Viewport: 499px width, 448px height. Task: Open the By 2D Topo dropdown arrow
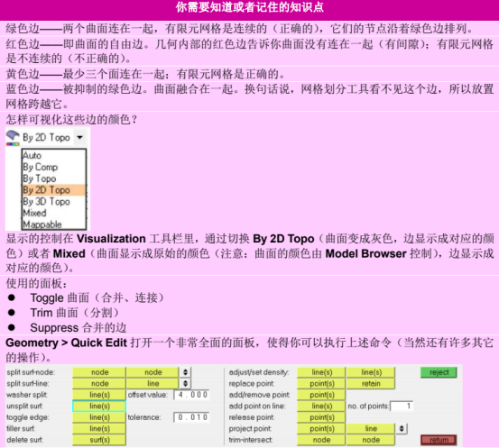coord(79,138)
